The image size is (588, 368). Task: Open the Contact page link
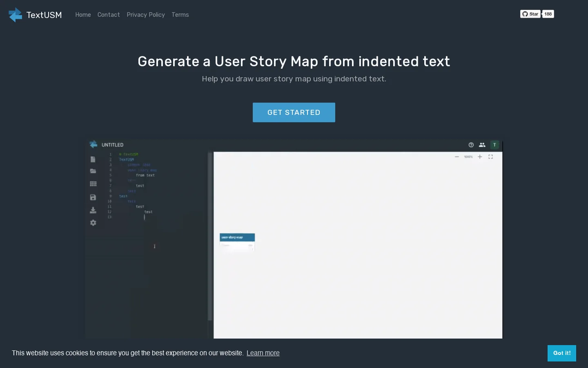click(x=109, y=15)
